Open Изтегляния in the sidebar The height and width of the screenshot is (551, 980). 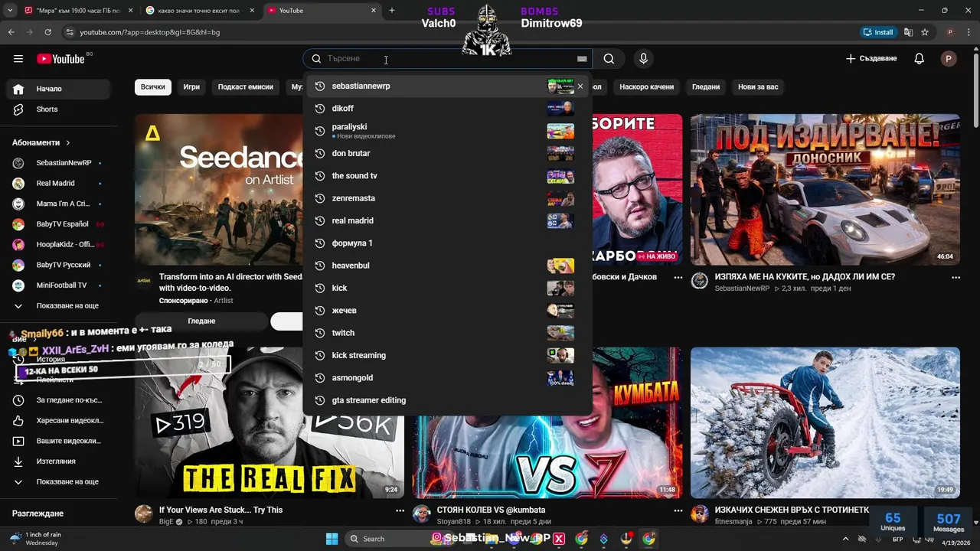point(58,461)
